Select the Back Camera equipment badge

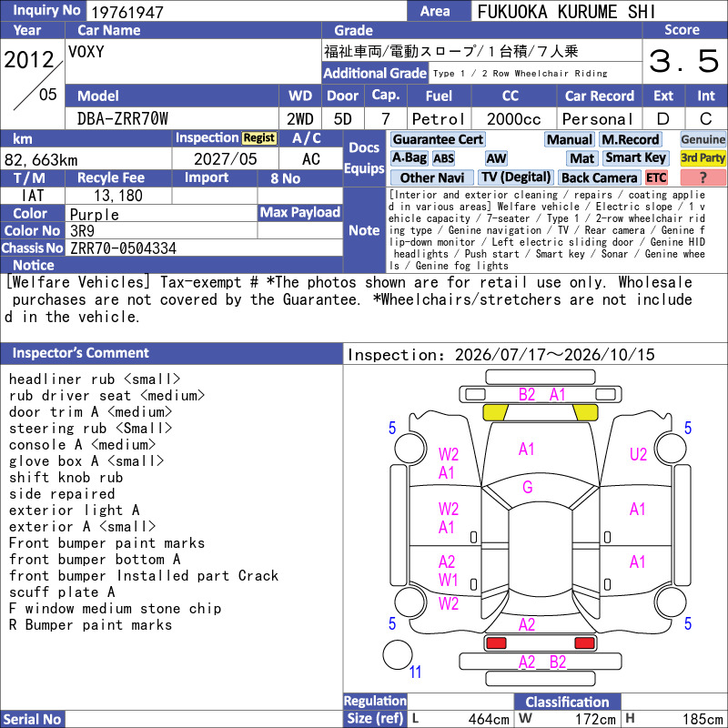pos(600,177)
